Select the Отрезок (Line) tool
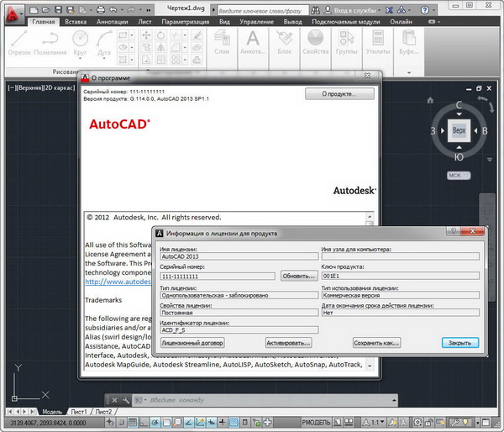This screenshot has height=432, width=504. pos(17,44)
